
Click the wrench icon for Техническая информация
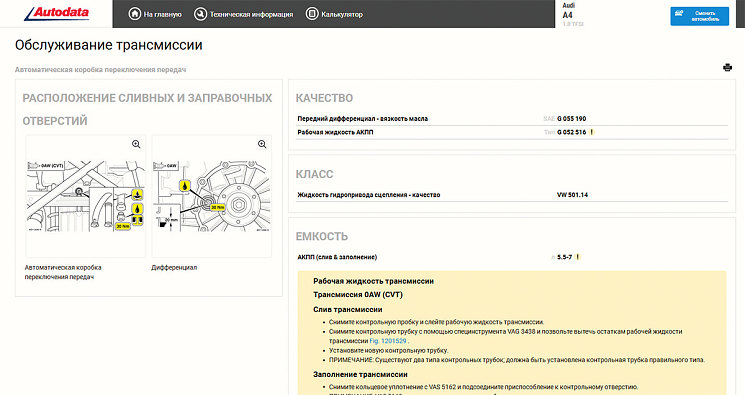[201, 14]
